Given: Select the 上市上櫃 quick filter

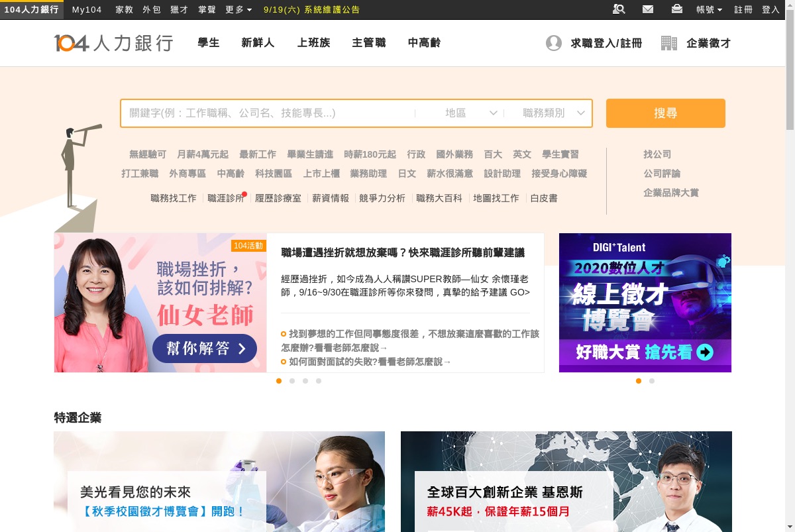Looking at the screenshot, I should [x=321, y=174].
